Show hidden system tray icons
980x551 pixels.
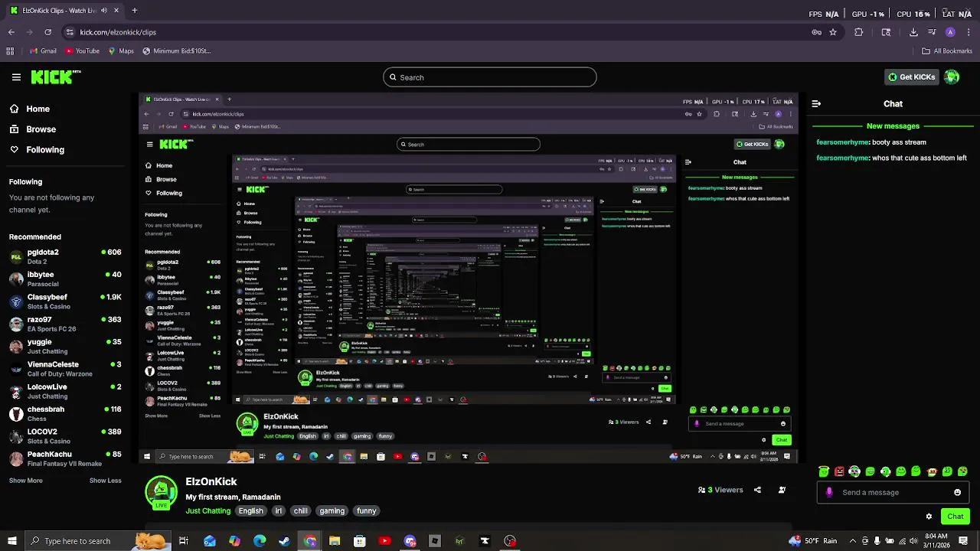[x=853, y=541]
